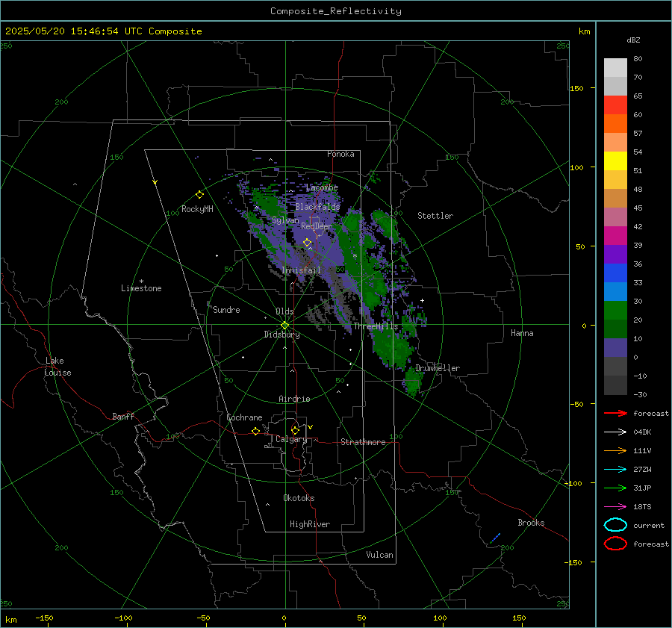Click the yellow diamond marker above RockyMH
Screen dimensions: 672x628
coord(199,195)
